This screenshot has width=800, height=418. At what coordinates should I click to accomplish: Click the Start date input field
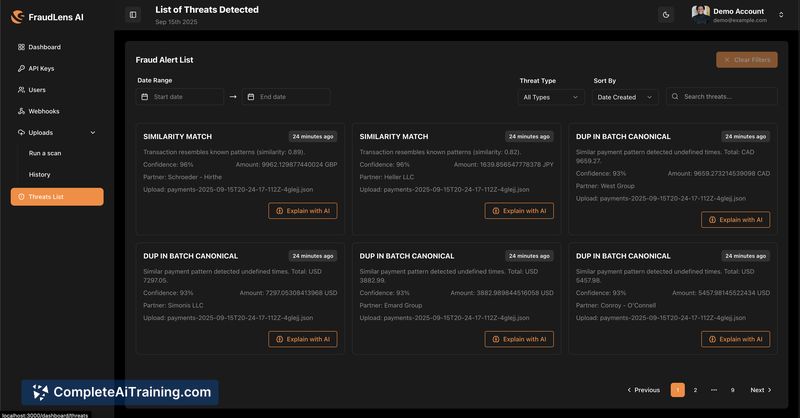180,97
